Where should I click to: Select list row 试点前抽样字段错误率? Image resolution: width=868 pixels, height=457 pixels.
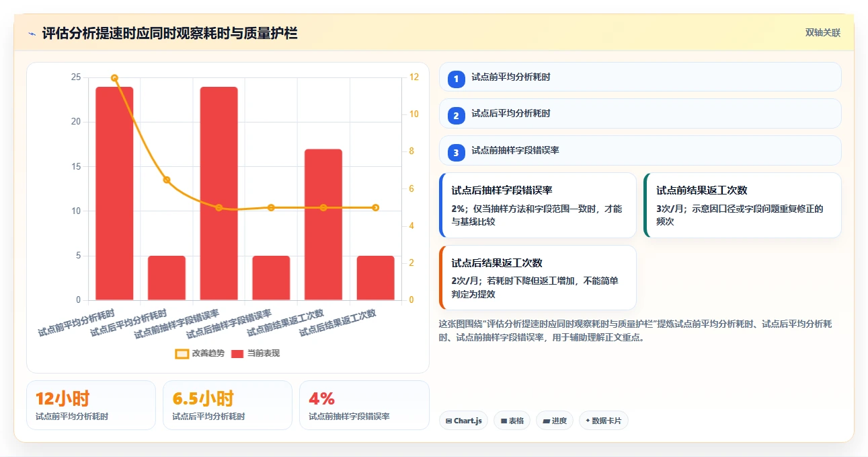640,150
